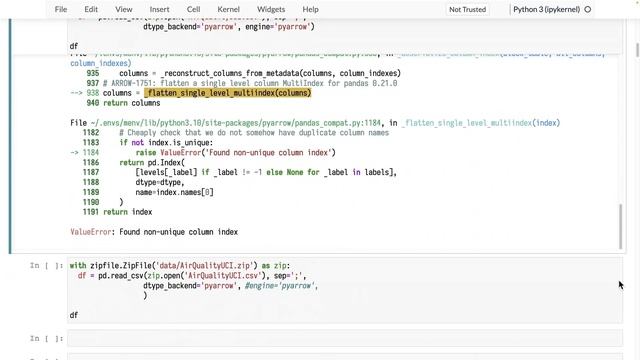Click the 'return pd.Index(' line 1186
Image resolution: width=640 pixels, height=360 pixels.
[x=152, y=162]
